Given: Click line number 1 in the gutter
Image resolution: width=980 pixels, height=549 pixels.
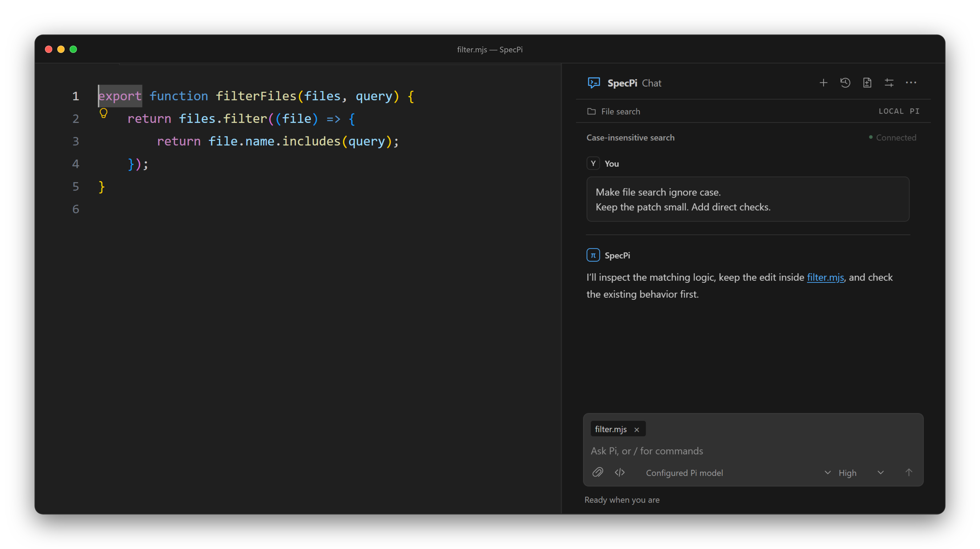Looking at the screenshot, I should [x=76, y=96].
